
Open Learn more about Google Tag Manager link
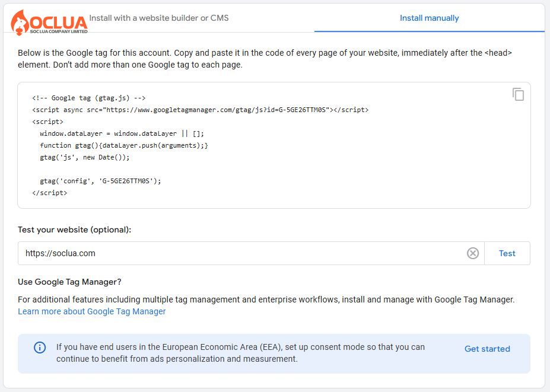[x=92, y=311]
